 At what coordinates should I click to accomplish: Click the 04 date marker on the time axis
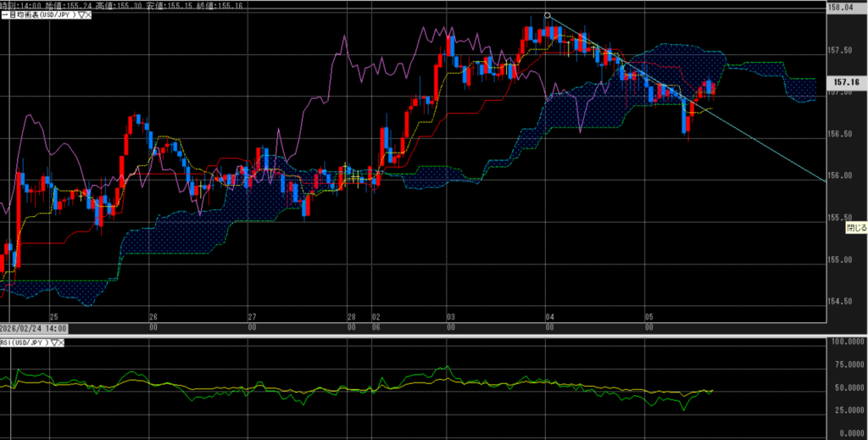tap(549, 316)
